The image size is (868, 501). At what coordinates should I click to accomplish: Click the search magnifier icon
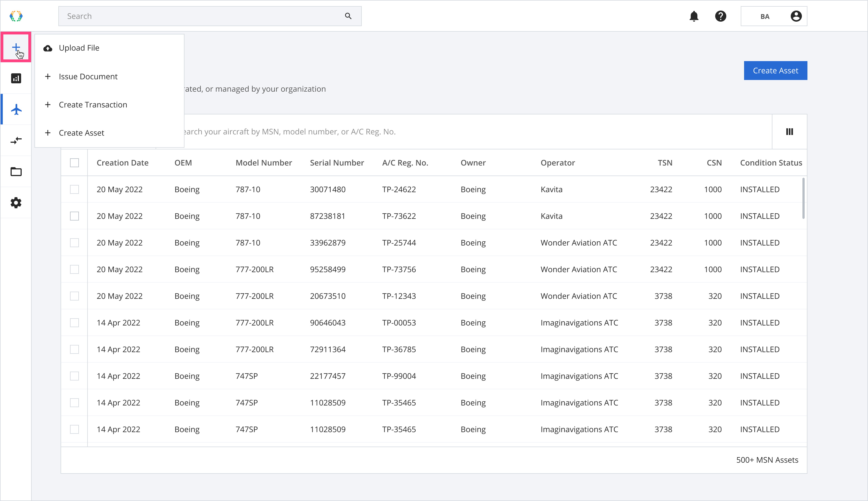(x=348, y=16)
